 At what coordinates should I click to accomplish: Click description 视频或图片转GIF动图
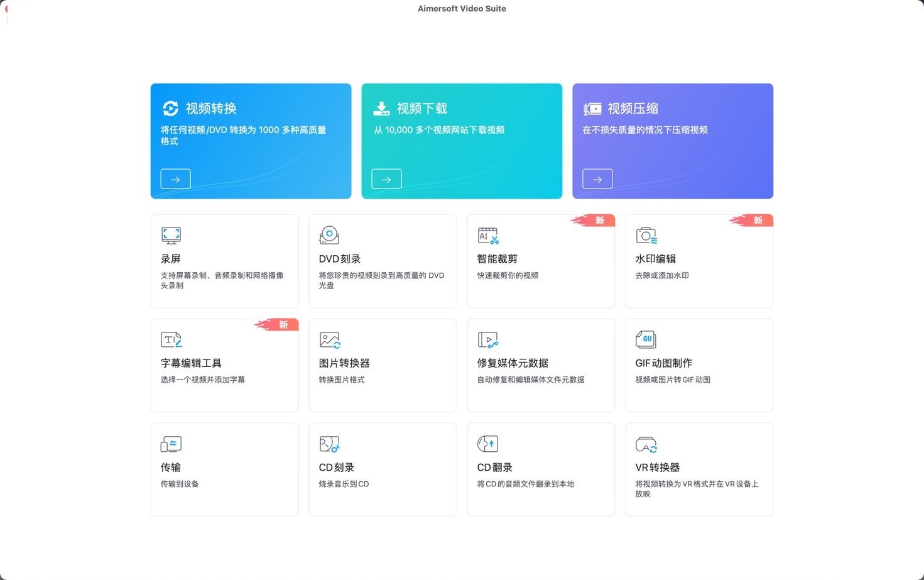[x=673, y=380]
